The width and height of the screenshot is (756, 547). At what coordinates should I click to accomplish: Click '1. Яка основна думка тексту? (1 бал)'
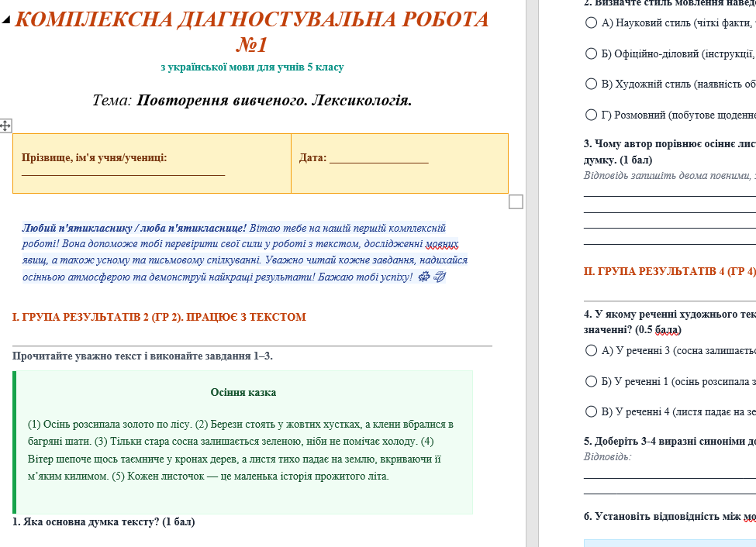[104, 521]
